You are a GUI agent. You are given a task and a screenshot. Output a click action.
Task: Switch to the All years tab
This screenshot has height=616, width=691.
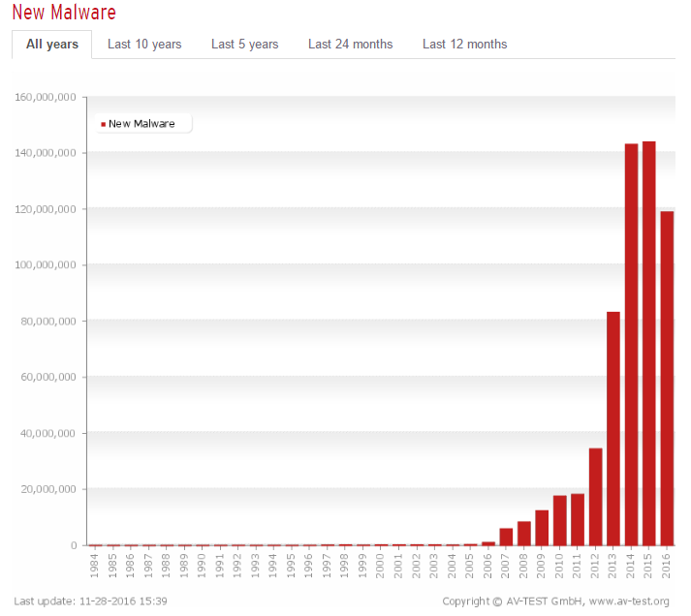(x=52, y=45)
